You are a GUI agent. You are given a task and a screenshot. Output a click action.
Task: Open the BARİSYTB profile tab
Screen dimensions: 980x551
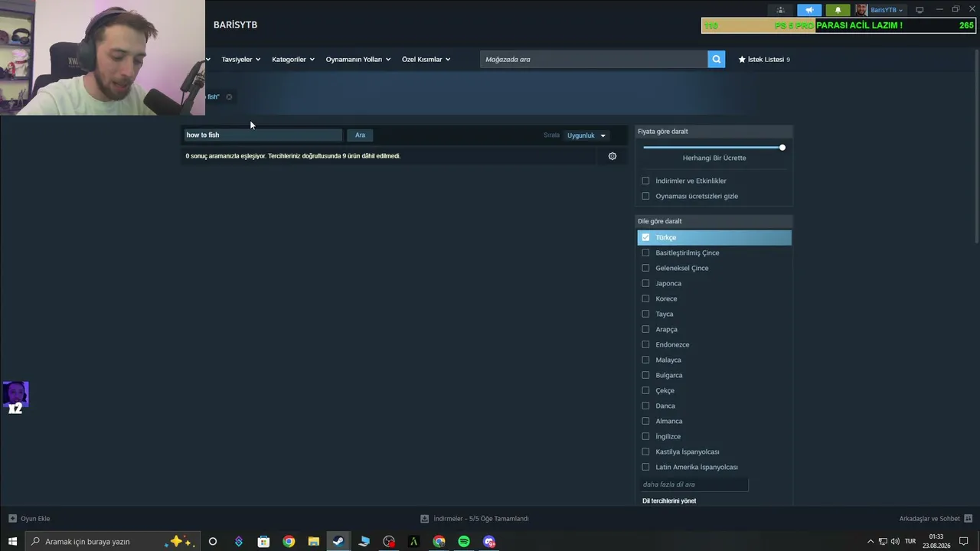(x=235, y=25)
